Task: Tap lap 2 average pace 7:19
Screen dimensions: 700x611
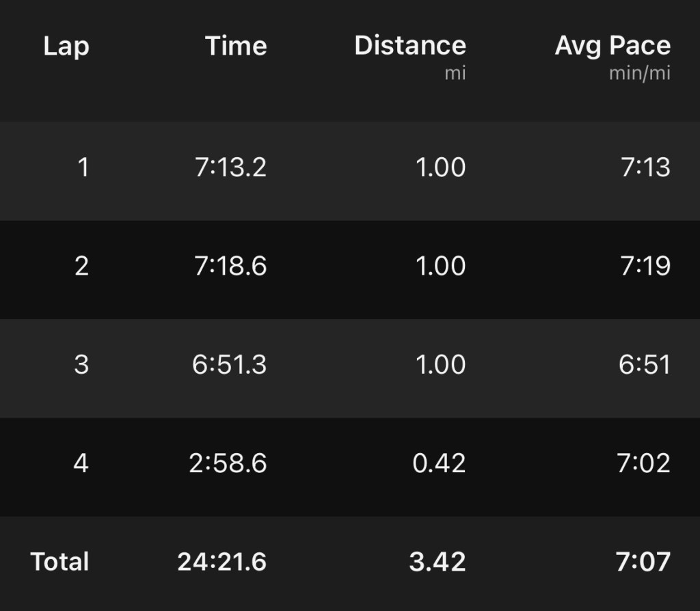Action: click(x=645, y=266)
